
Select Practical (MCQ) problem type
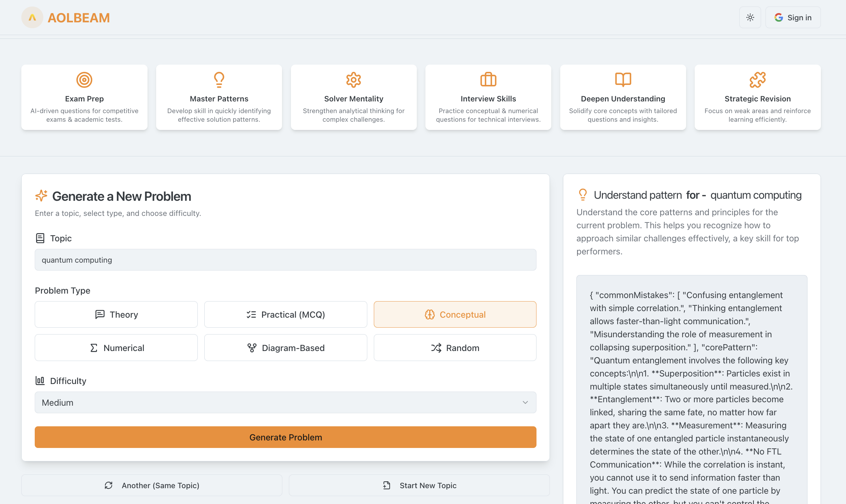point(285,315)
